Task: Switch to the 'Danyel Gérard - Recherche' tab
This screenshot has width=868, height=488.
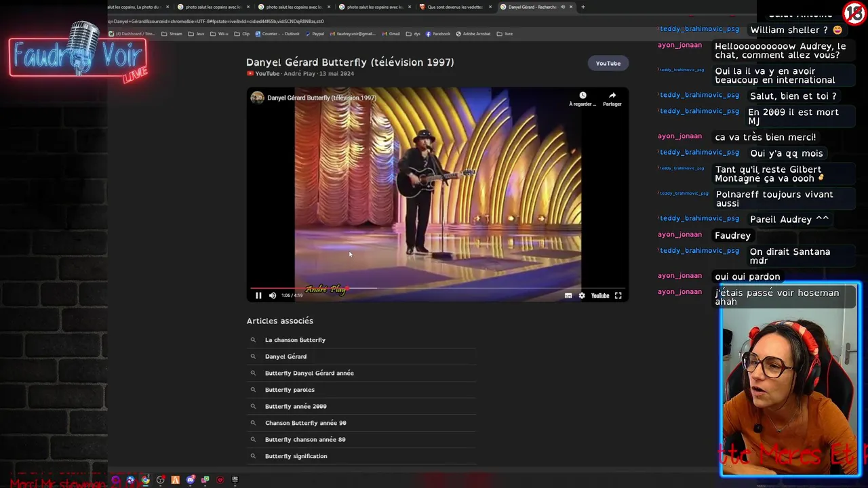Action: point(536,7)
